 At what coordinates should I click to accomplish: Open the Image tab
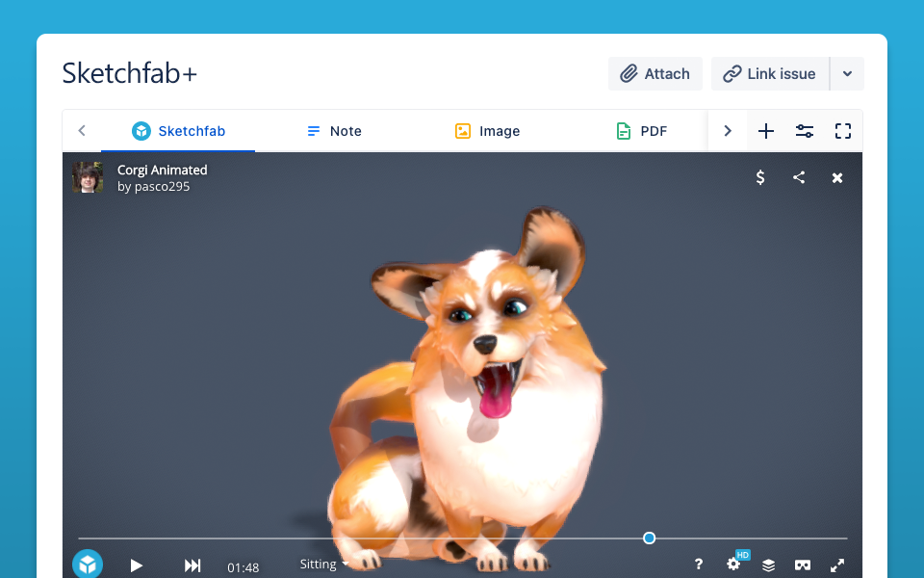pos(487,131)
